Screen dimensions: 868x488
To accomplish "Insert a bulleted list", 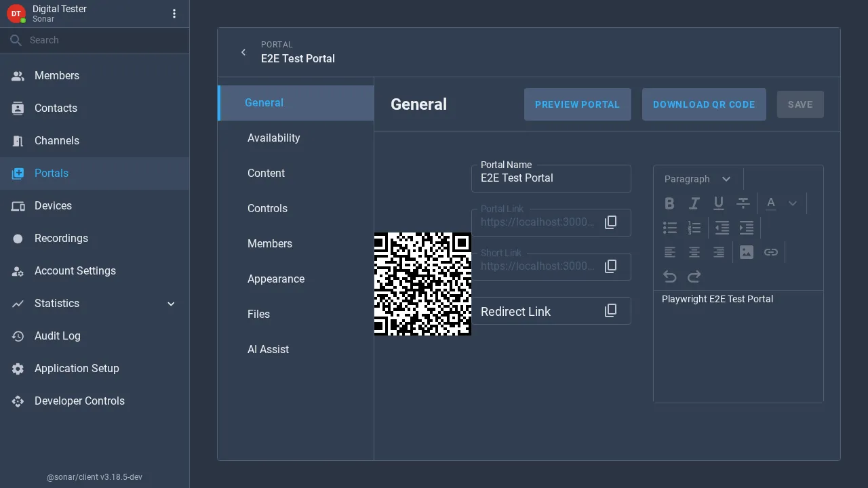I will pos(670,228).
